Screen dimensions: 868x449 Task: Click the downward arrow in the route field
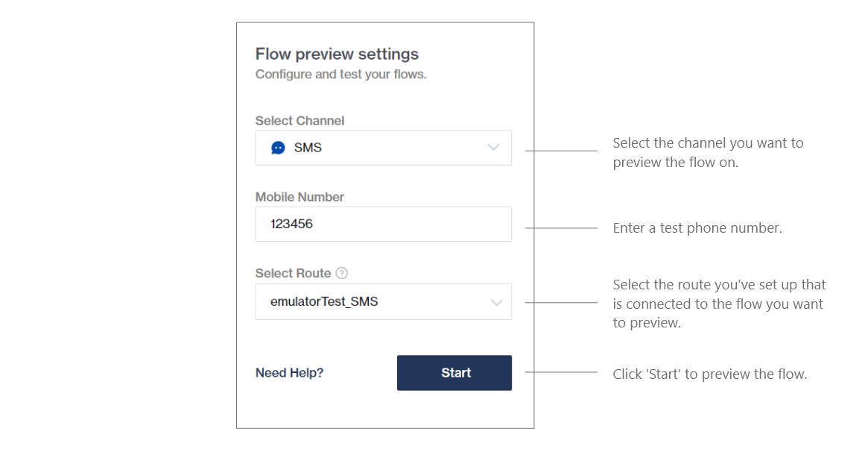click(x=496, y=301)
